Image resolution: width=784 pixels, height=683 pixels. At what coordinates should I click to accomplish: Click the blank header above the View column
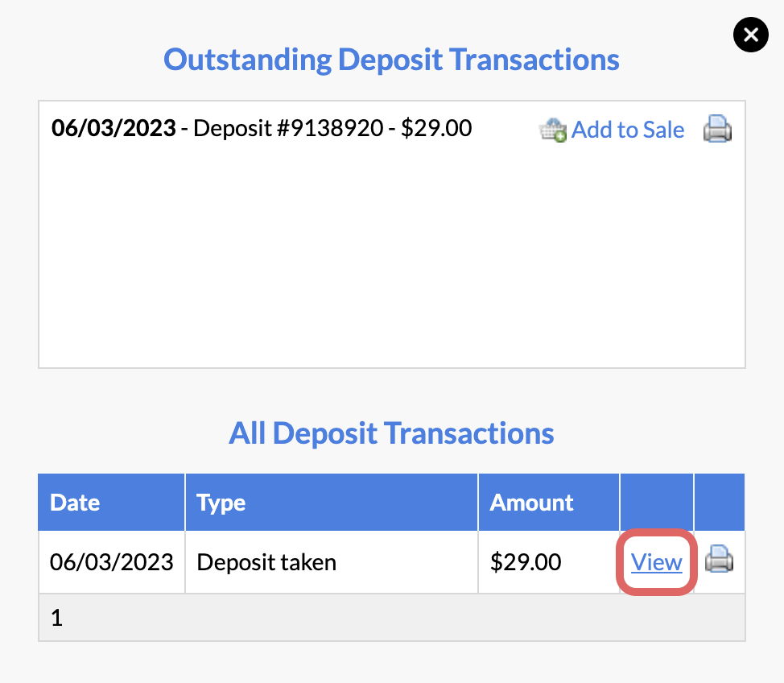tap(657, 502)
